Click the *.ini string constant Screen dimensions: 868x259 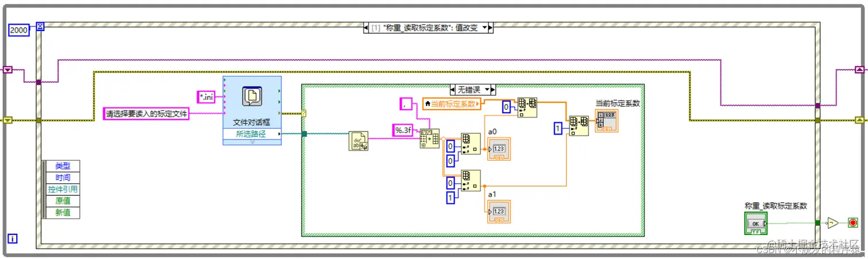(x=206, y=98)
